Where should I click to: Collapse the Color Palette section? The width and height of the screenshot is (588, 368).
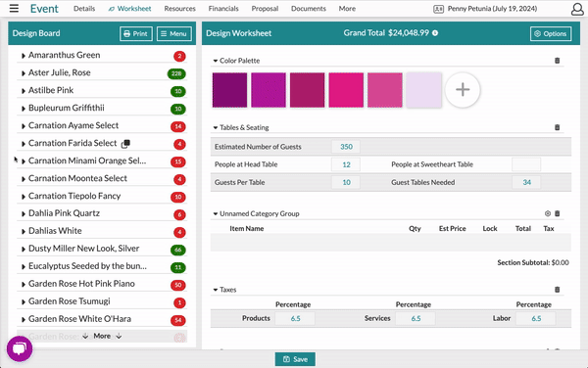point(216,61)
